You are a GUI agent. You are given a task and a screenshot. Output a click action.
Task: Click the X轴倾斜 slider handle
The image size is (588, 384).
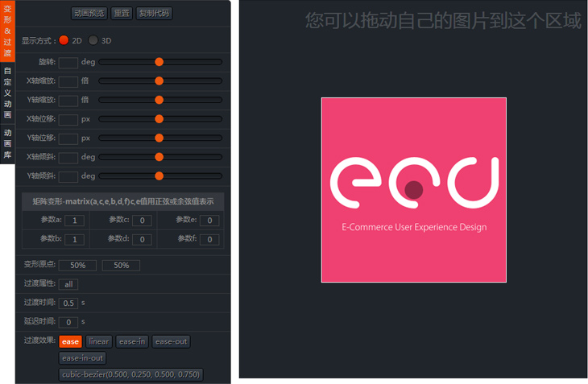point(159,157)
